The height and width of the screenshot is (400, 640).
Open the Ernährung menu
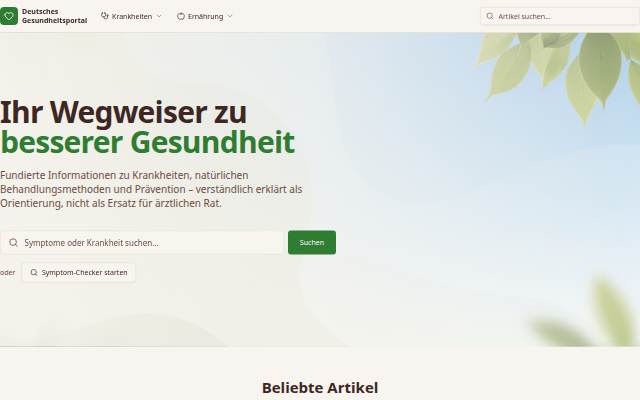[205, 16]
